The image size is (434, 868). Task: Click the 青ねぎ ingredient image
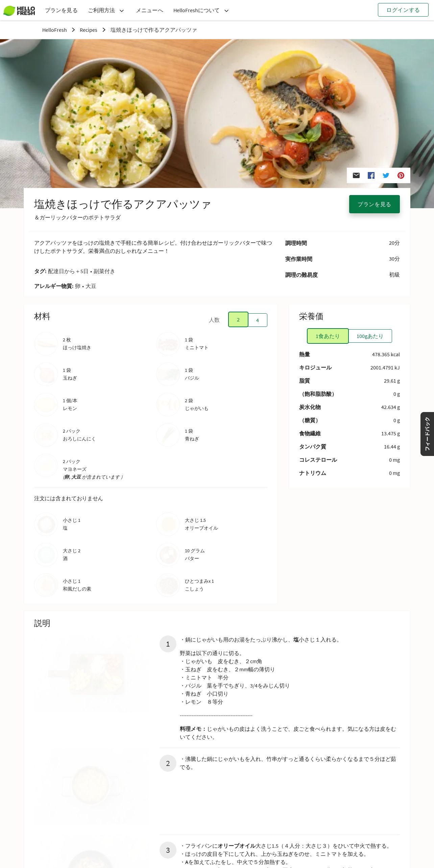[x=168, y=435]
